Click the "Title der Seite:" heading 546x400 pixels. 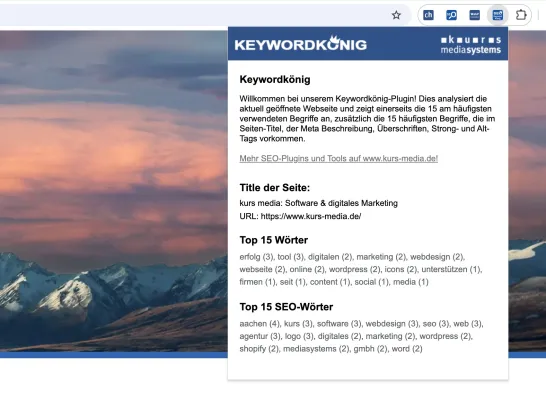click(x=274, y=188)
